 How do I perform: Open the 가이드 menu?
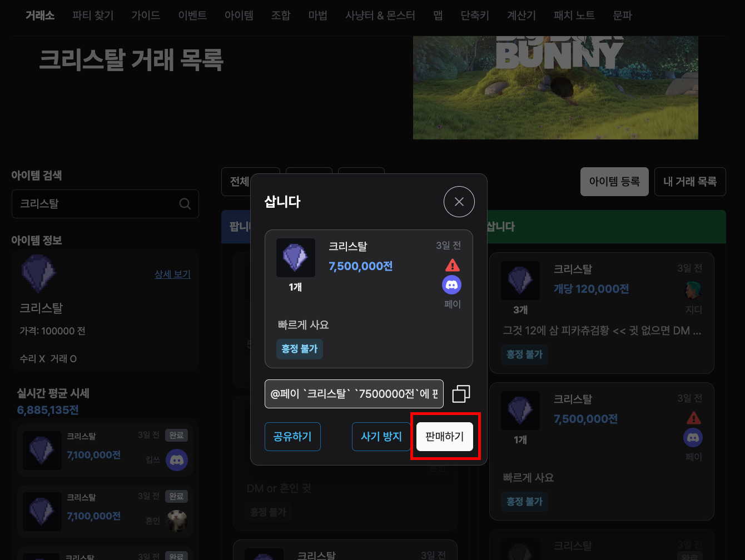(x=146, y=16)
